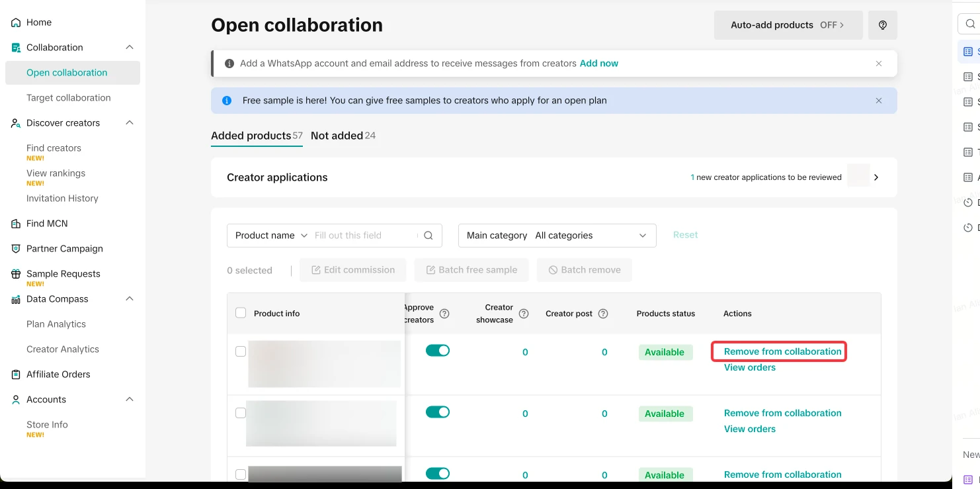Screen dimensions: 980x489
Task: Click the help icon next to Creator post
Action: click(603, 314)
